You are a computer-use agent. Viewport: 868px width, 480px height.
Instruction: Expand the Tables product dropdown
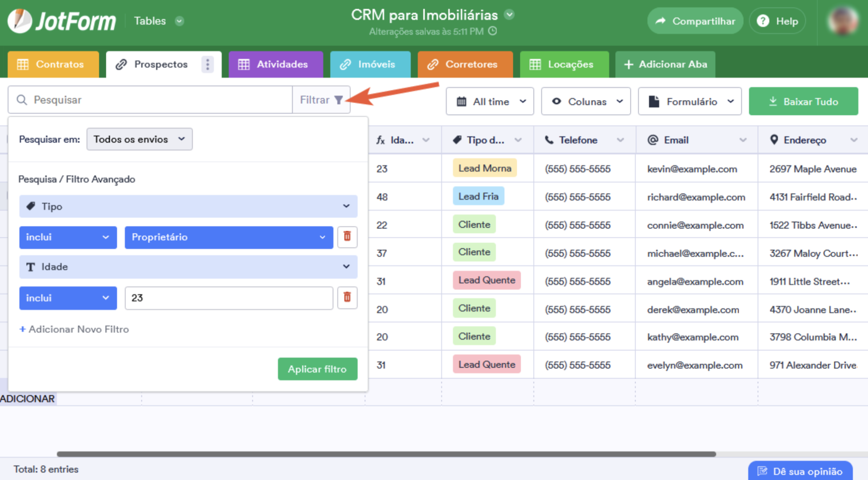pyautogui.click(x=180, y=21)
